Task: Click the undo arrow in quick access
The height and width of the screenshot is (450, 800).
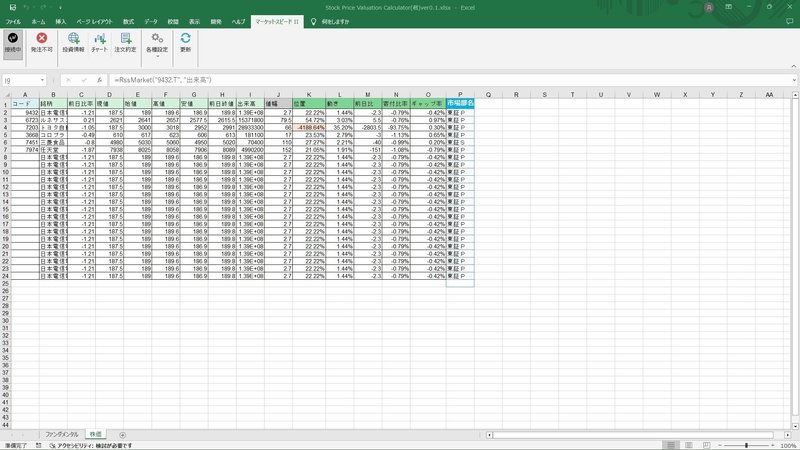Action: click(26, 7)
